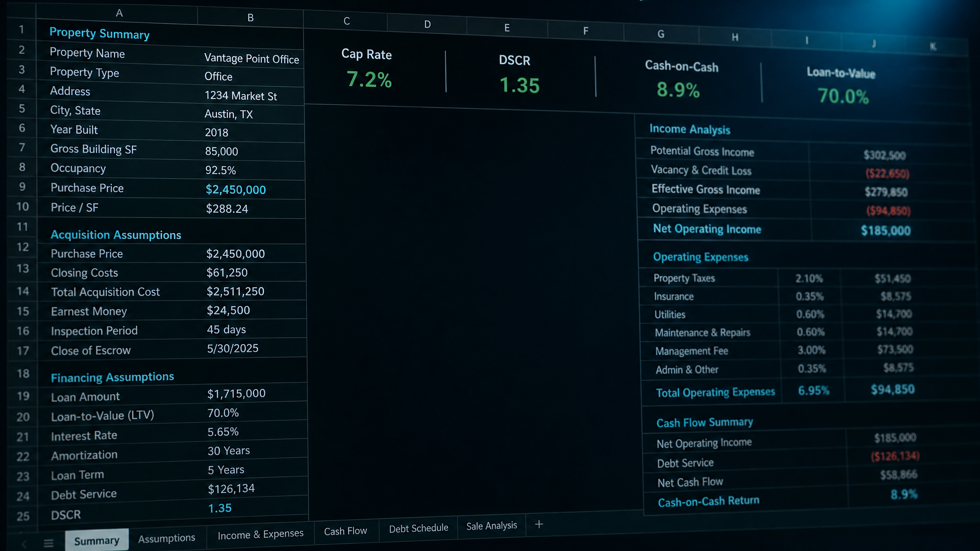Select the Effective Gross Income value $279,850
Viewport: 980px width, 551px height.
[886, 192]
